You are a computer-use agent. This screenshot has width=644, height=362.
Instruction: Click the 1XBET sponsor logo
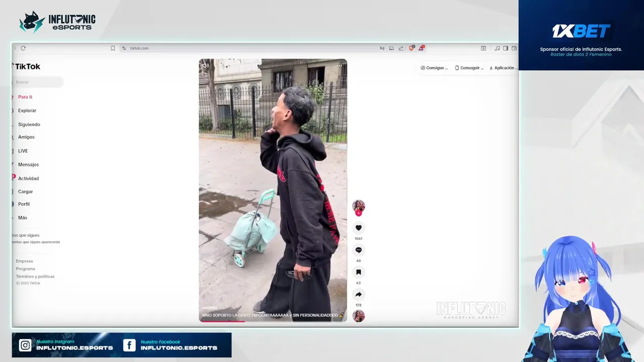581,31
